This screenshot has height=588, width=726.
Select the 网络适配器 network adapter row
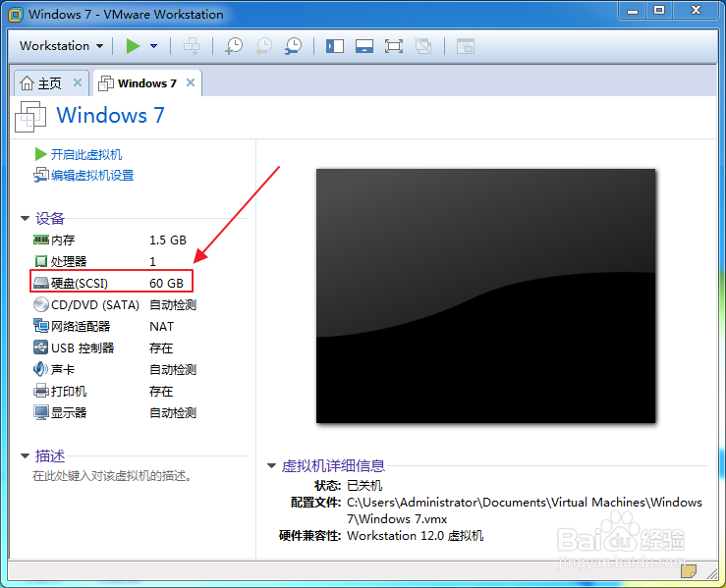click(104, 326)
